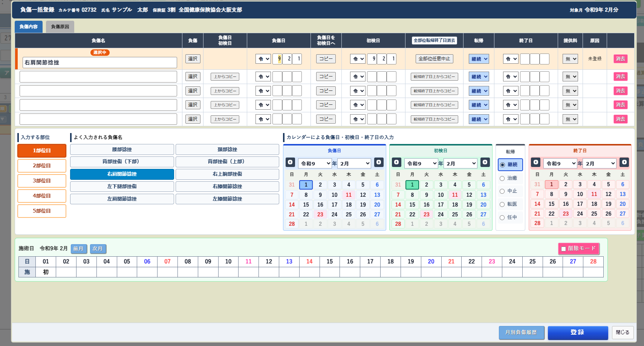Show 前月 in the treatment day section

pyautogui.click(x=78, y=249)
